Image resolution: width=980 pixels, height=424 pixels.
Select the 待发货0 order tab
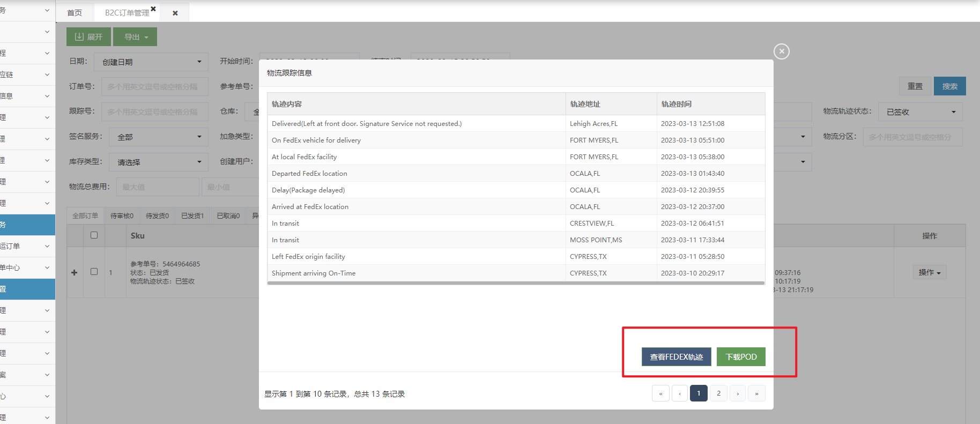pyautogui.click(x=157, y=215)
